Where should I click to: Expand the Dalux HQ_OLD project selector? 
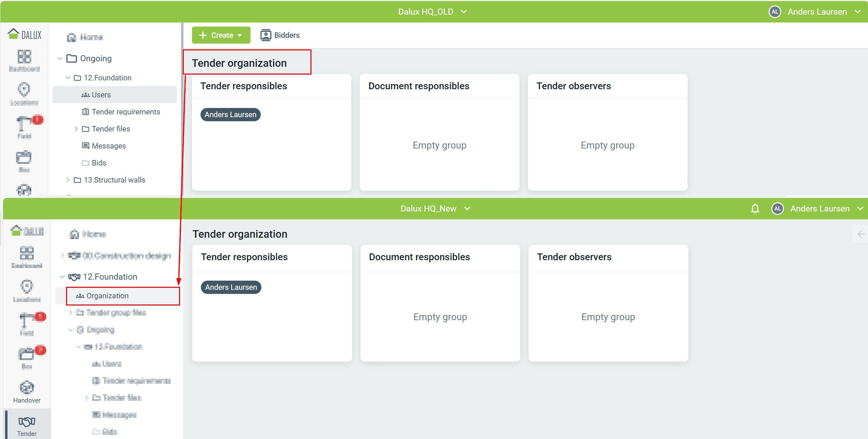click(432, 12)
